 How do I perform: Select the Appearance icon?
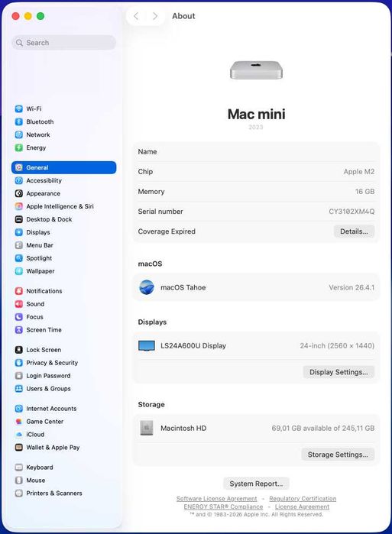19,193
